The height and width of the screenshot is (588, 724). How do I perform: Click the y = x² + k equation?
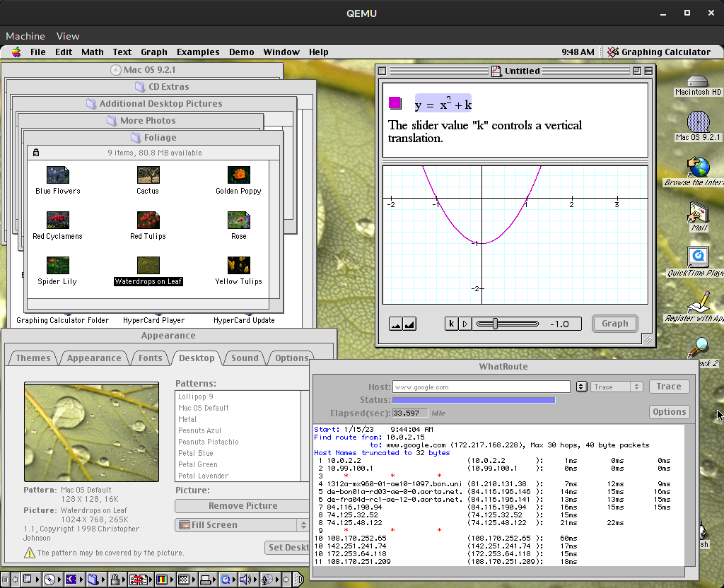443,104
